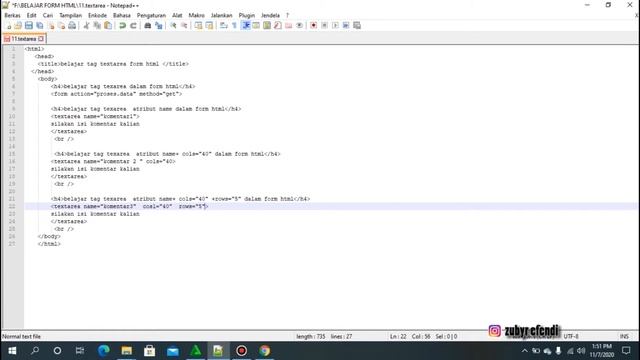Click the form action line
This screenshot has height=360, width=640.
point(116,94)
